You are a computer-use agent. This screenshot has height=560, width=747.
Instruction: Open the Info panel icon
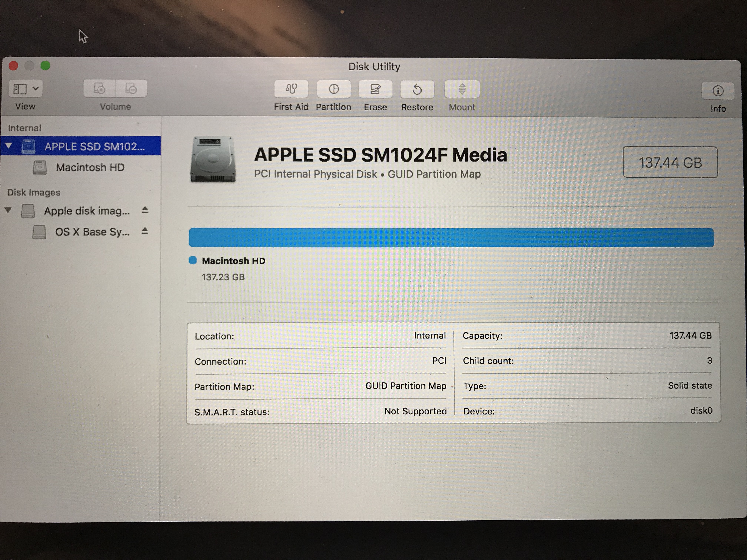click(718, 91)
